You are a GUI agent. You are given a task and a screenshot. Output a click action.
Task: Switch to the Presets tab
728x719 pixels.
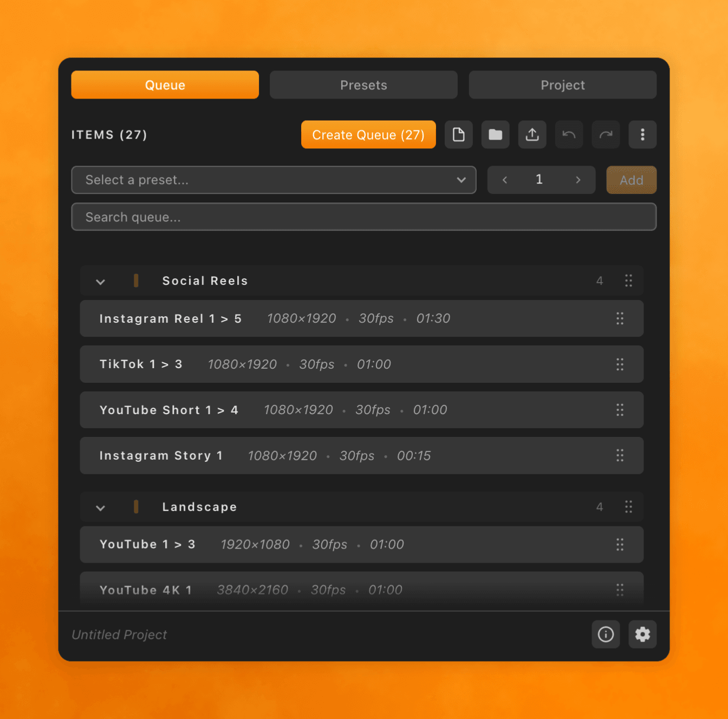[364, 85]
